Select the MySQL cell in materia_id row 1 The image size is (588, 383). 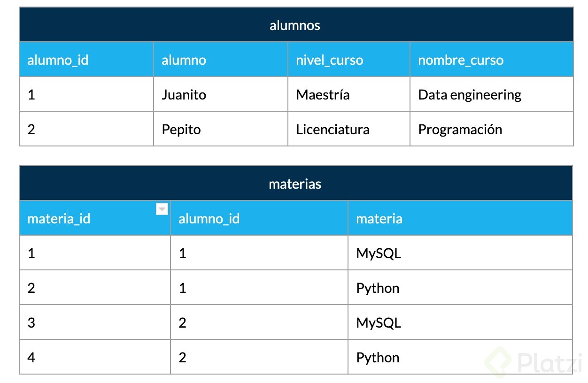379,253
